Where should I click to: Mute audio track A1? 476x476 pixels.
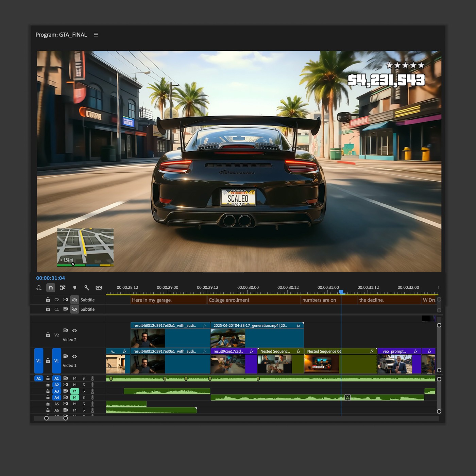pos(74,378)
